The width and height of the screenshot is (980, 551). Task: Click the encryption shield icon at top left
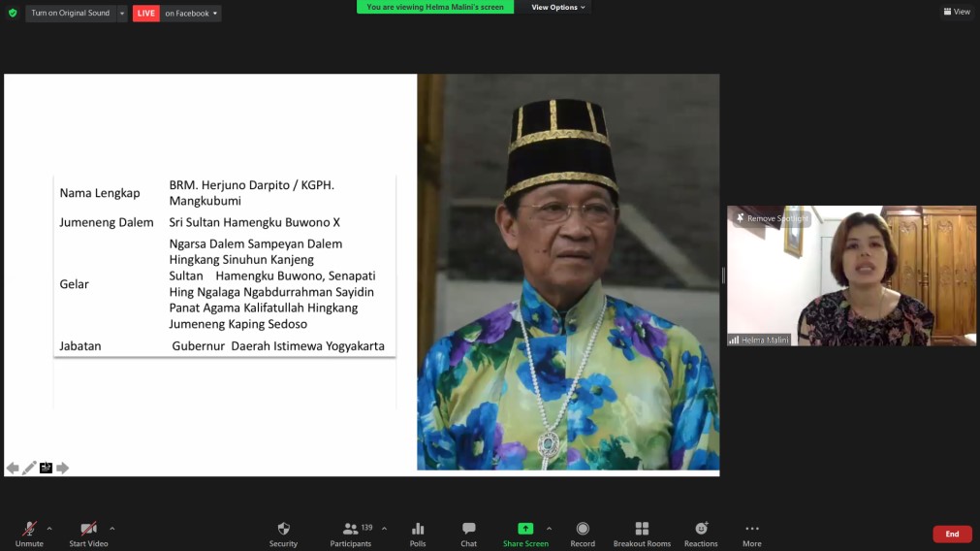click(x=13, y=14)
